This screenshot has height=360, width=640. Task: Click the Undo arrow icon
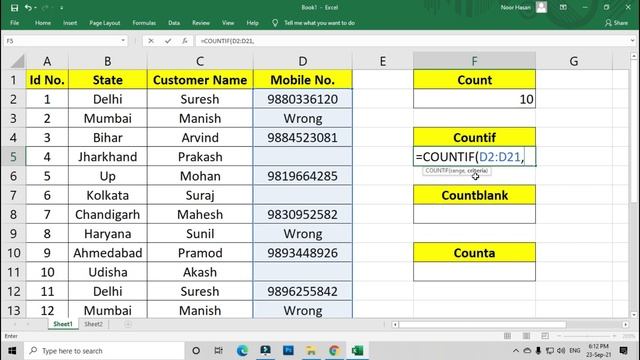28,8
